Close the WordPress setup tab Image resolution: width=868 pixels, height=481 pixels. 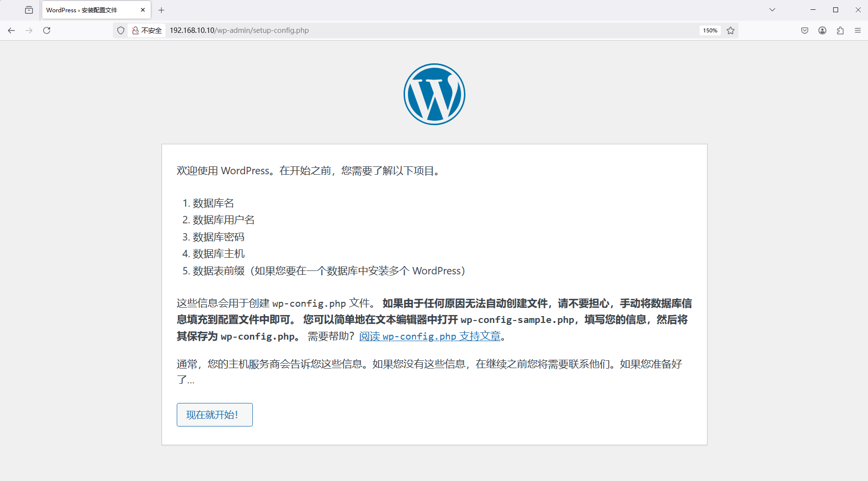(x=143, y=10)
